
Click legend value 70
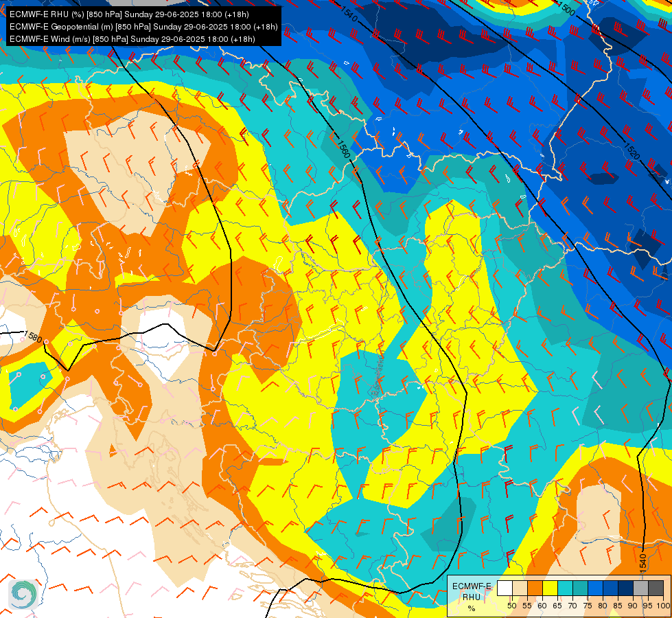click(x=572, y=606)
